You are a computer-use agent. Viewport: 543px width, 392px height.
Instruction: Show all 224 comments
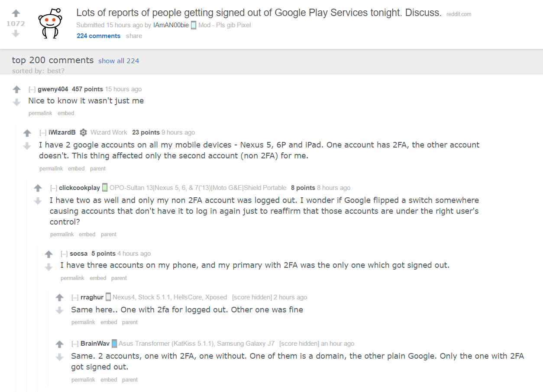119,61
